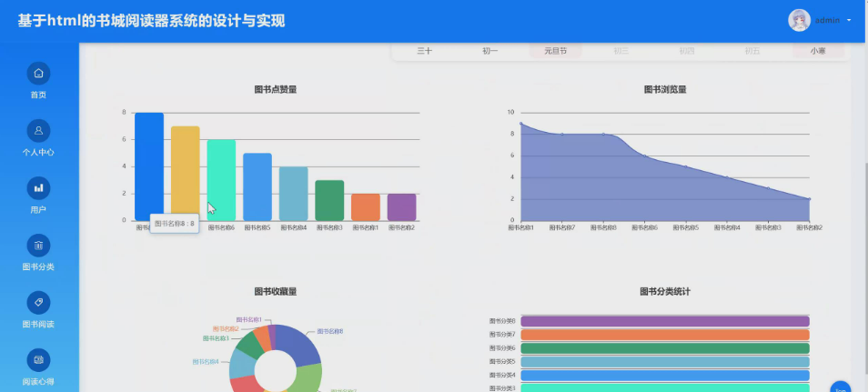
Task: Click the 图书点赞量 chart title
Action: [x=275, y=90]
